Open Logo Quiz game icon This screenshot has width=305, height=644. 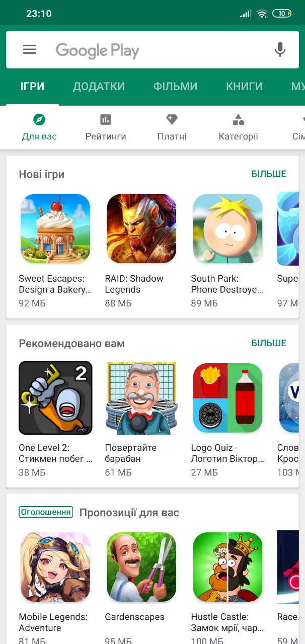point(228,398)
